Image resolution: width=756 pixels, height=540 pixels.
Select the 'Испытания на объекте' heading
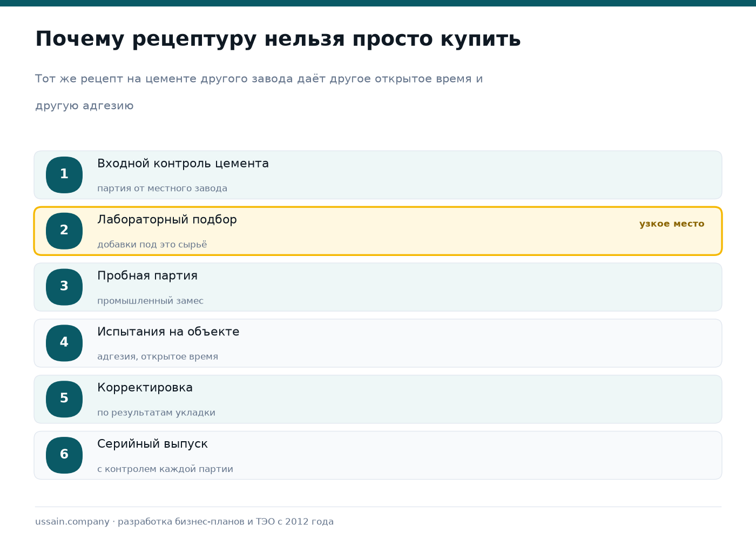(x=168, y=332)
